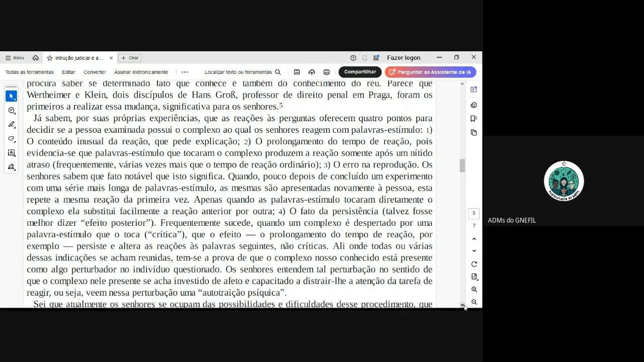The width and height of the screenshot is (644, 362).
Task: Click the upload to cloud icon
Action: (x=311, y=72)
